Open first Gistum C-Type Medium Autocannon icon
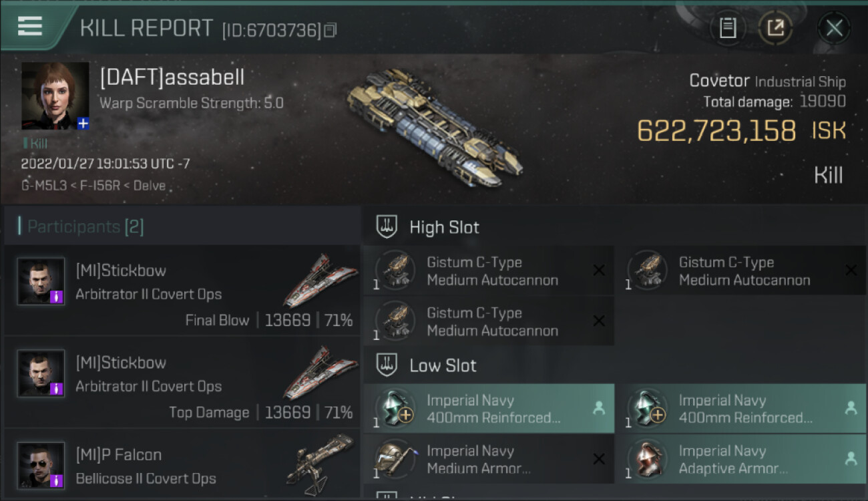The image size is (868, 501). [395, 270]
